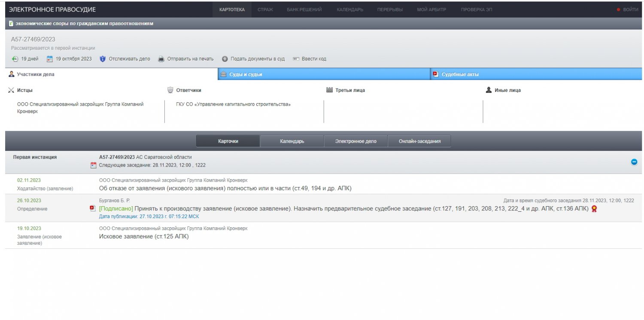The height and width of the screenshot is (320, 644).
Task: Click the shield icon for Отслеживать дело
Action: (x=103, y=59)
